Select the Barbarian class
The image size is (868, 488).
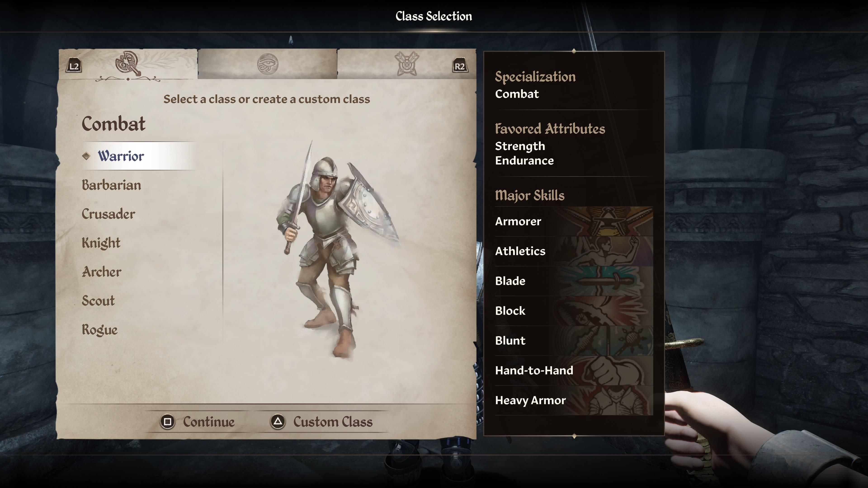111,185
